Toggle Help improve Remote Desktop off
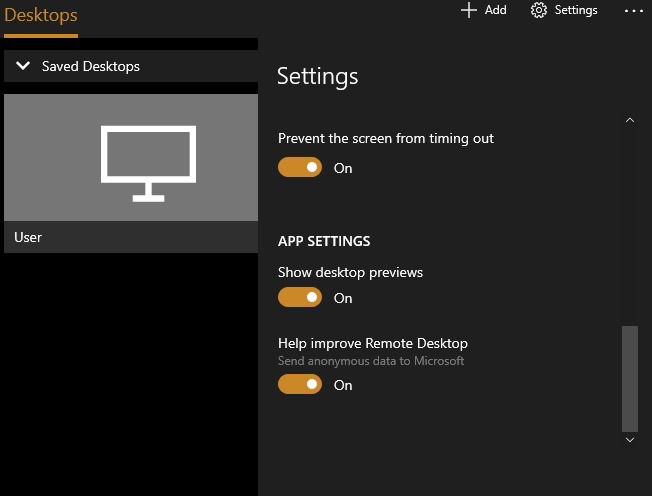This screenshot has height=496, width=652. click(300, 384)
